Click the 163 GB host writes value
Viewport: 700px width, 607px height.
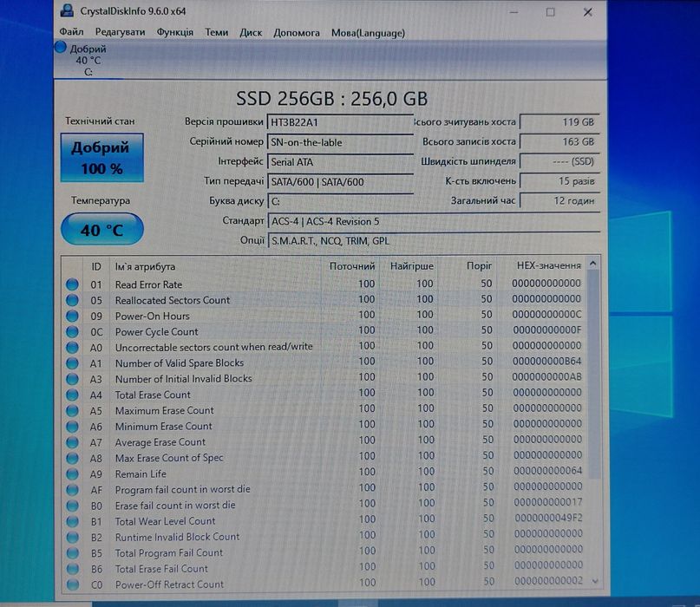pyautogui.click(x=559, y=141)
